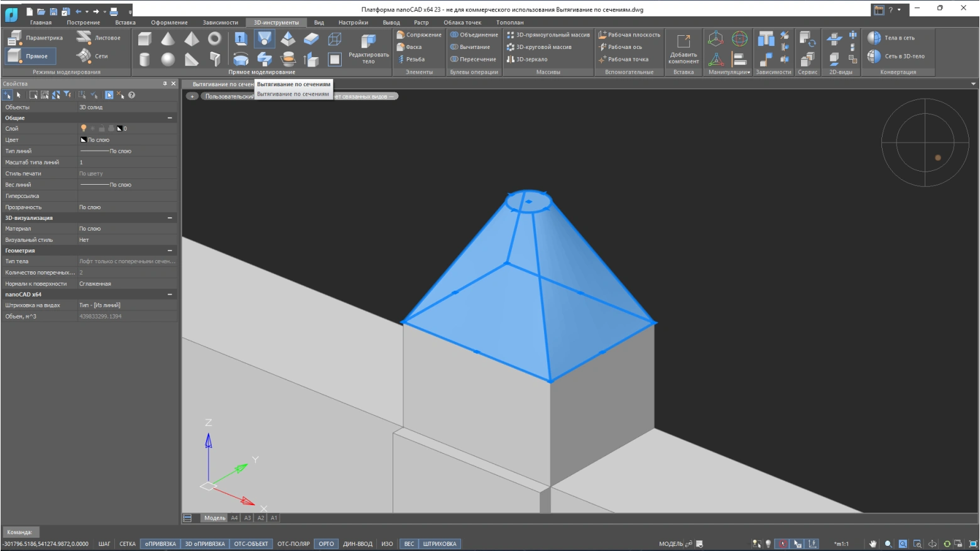The width and height of the screenshot is (980, 551).
Task: Select the Box primitive tool in ribbon
Action: click(x=144, y=39)
